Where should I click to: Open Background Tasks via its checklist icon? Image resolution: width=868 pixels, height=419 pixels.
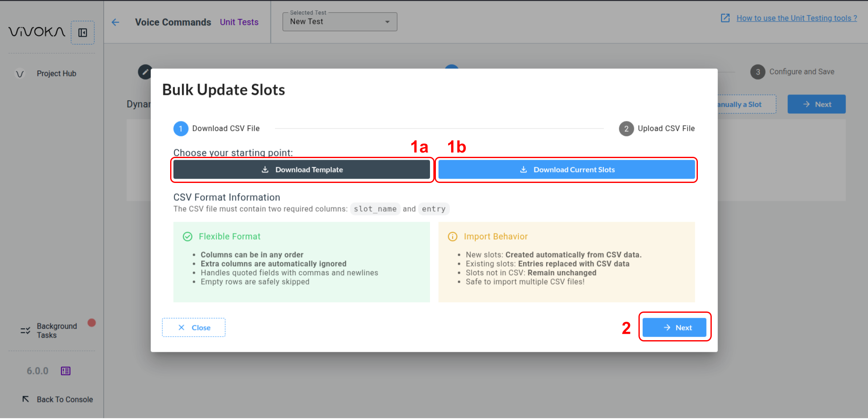pos(24,330)
